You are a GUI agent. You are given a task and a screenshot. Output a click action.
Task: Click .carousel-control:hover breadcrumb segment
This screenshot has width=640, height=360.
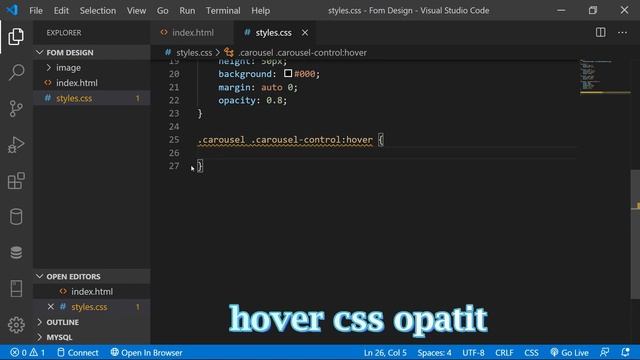[x=302, y=53]
